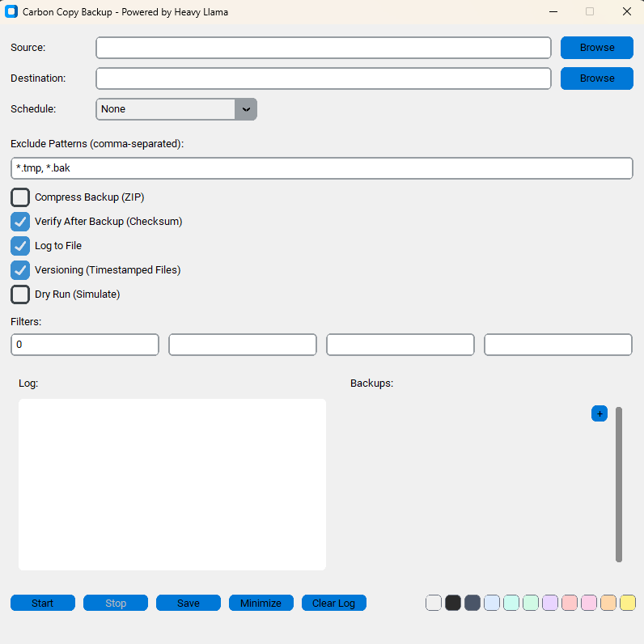The height and width of the screenshot is (644, 644).
Task: Open the Schedule dropdown arrow
Action: [246, 109]
